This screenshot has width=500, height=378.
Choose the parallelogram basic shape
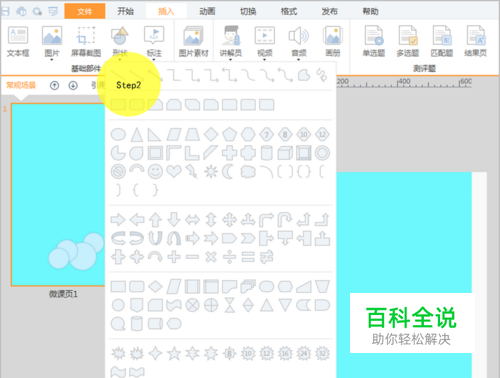pos(174,134)
